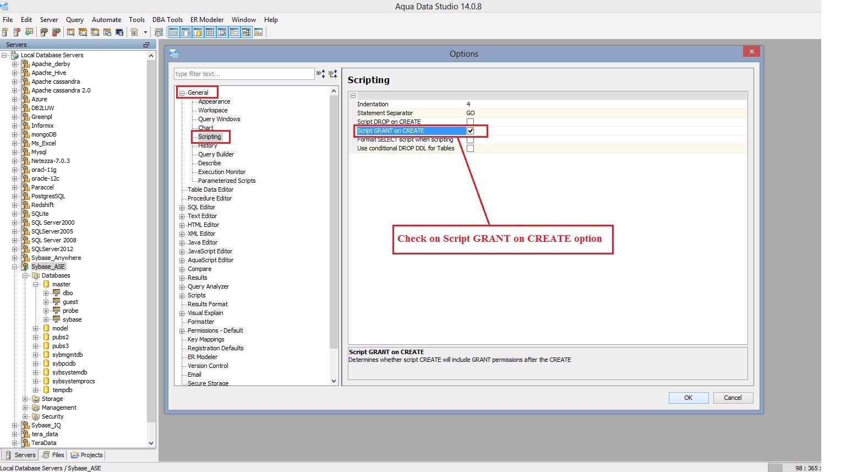The image size is (868, 472).
Task: Select Execution Monitor in Options tree
Action: (222, 172)
